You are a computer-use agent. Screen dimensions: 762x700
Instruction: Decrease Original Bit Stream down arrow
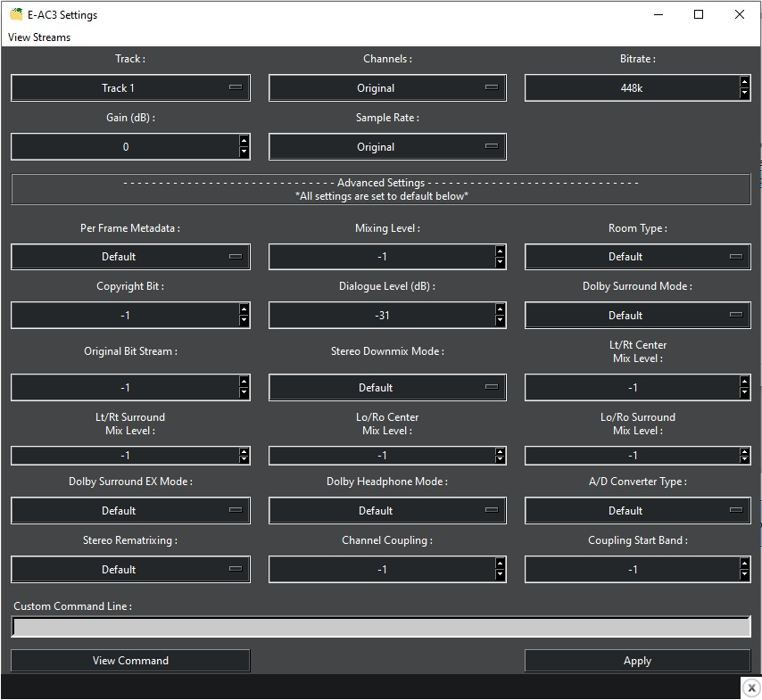coord(244,393)
